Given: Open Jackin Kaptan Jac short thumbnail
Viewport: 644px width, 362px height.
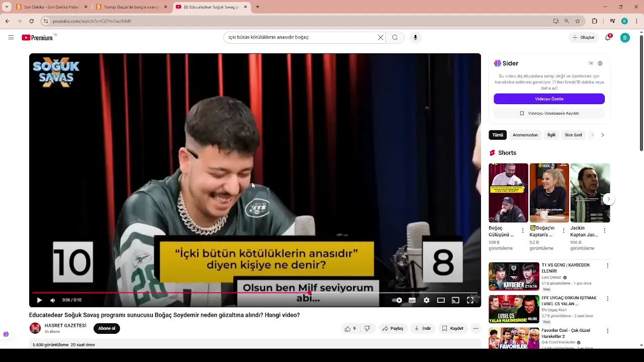Looking at the screenshot, I should click(x=590, y=193).
